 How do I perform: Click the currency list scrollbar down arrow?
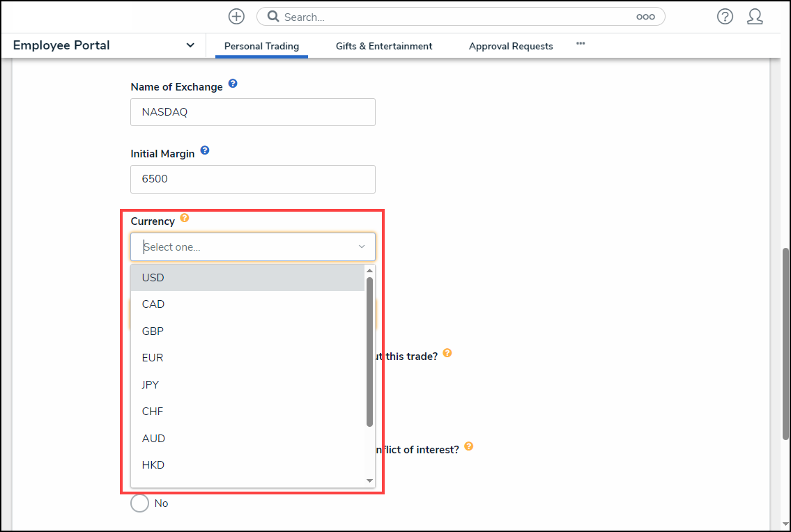click(x=370, y=480)
